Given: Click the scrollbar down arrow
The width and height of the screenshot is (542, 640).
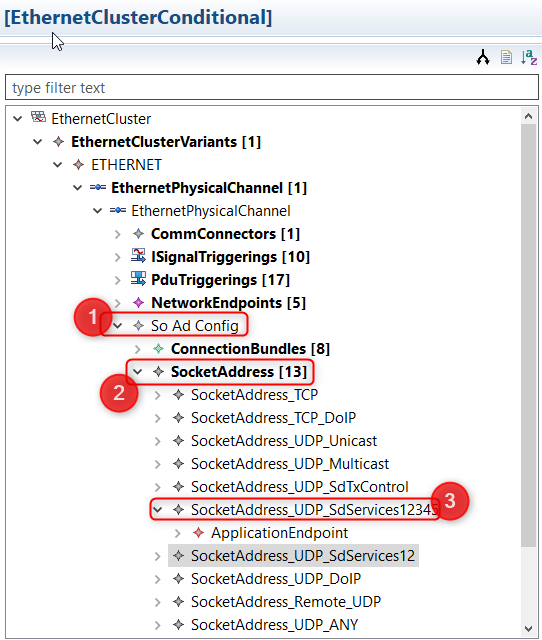Looking at the screenshot, I should [x=528, y=628].
